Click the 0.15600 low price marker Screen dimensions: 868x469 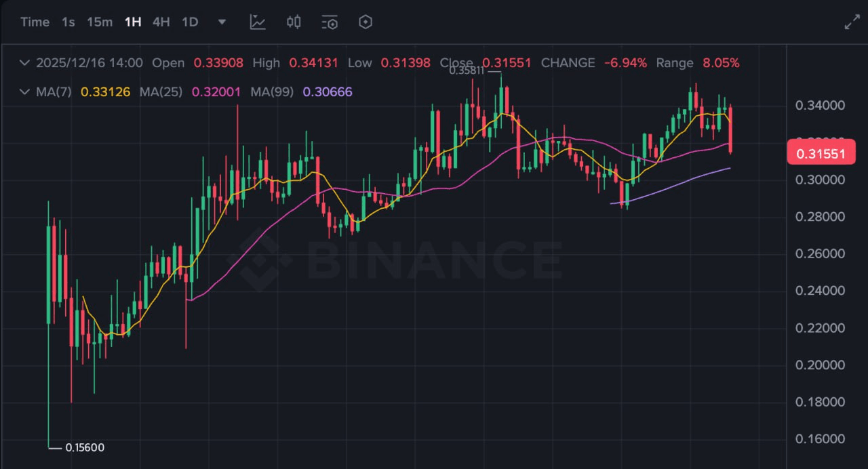click(x=84, y=447)
